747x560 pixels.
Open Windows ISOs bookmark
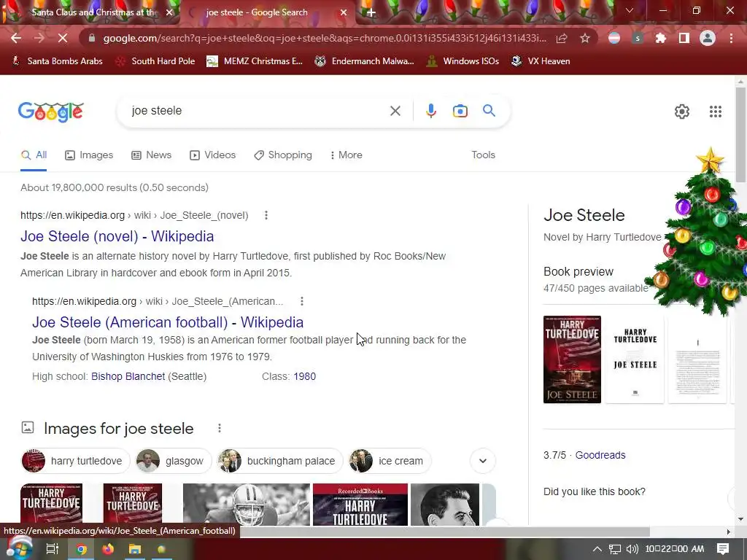[x=463, y=61]
